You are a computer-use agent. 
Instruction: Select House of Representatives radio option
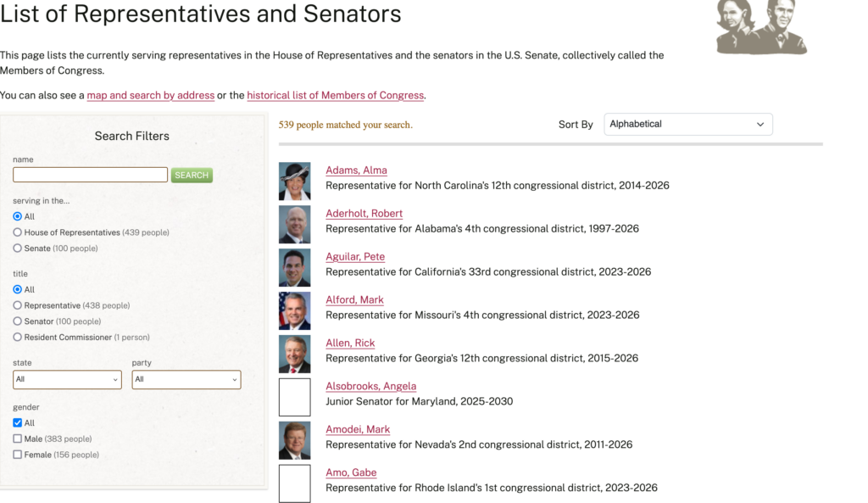(x=18, y=232)
